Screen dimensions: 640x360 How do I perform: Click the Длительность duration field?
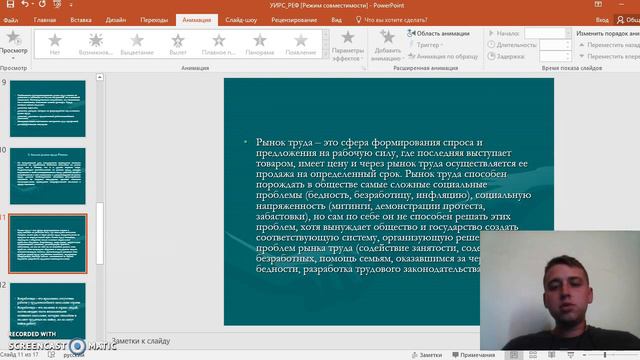pos(555,45)
